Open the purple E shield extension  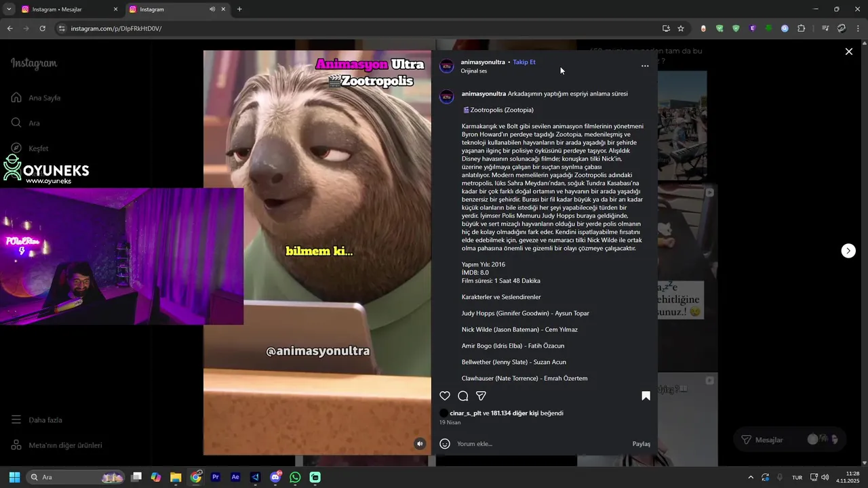tap(752, 28)
